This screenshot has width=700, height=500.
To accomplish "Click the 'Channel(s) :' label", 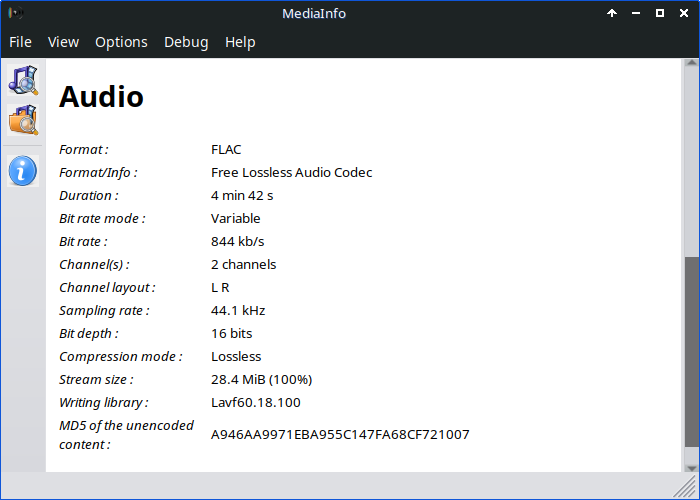I will tap(94, 264).
